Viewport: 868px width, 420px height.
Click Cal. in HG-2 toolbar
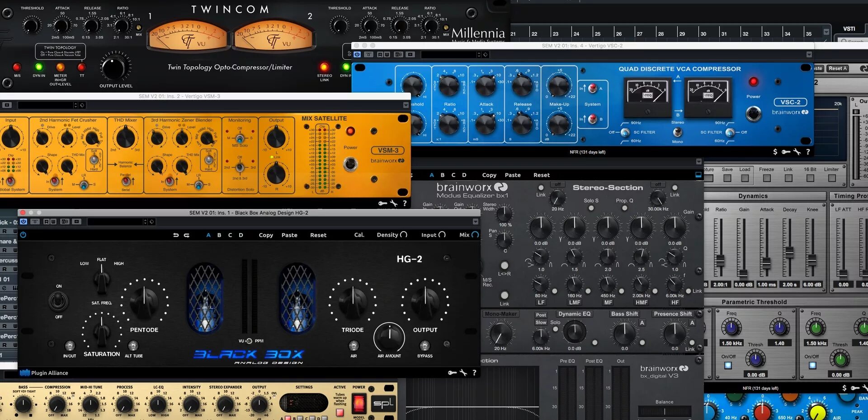pyautogui.click(x=359, y=235)
